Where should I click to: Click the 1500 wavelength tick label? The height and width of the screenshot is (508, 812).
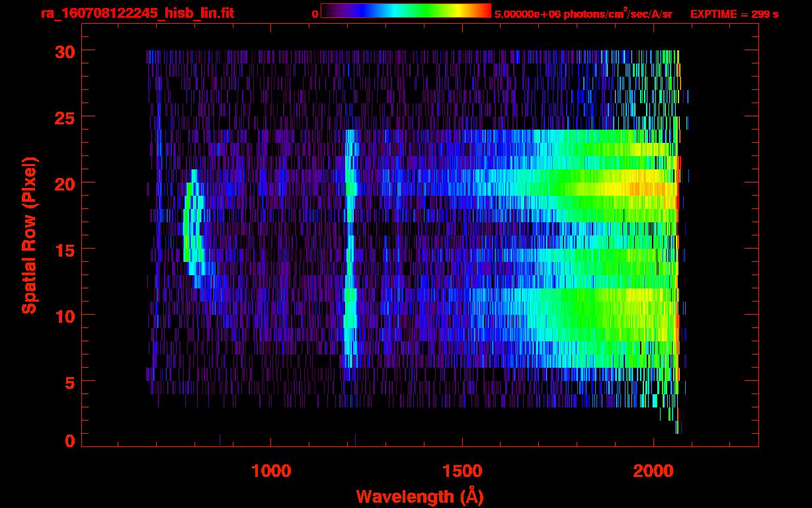pos(462,471)
